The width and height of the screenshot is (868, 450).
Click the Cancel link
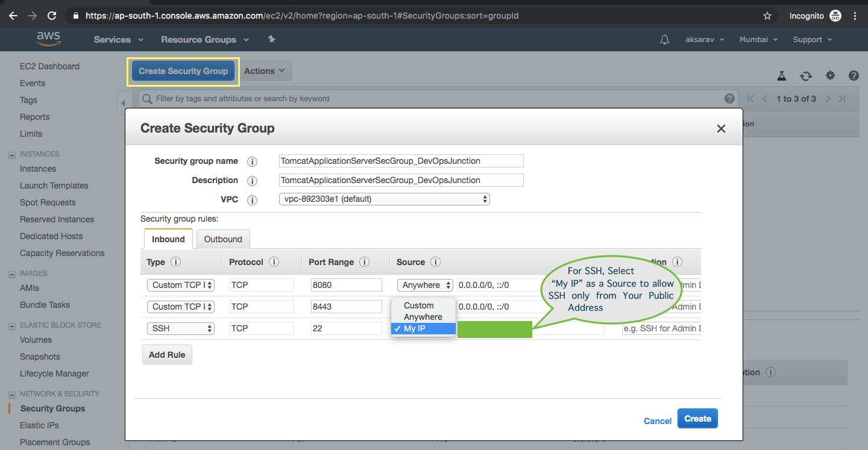tap(658, 421)
